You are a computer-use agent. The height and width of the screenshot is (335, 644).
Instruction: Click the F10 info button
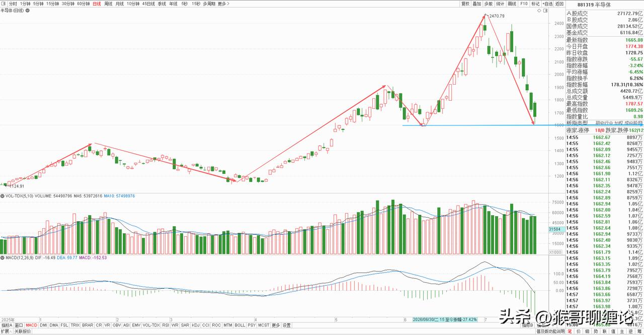[524, 4]
